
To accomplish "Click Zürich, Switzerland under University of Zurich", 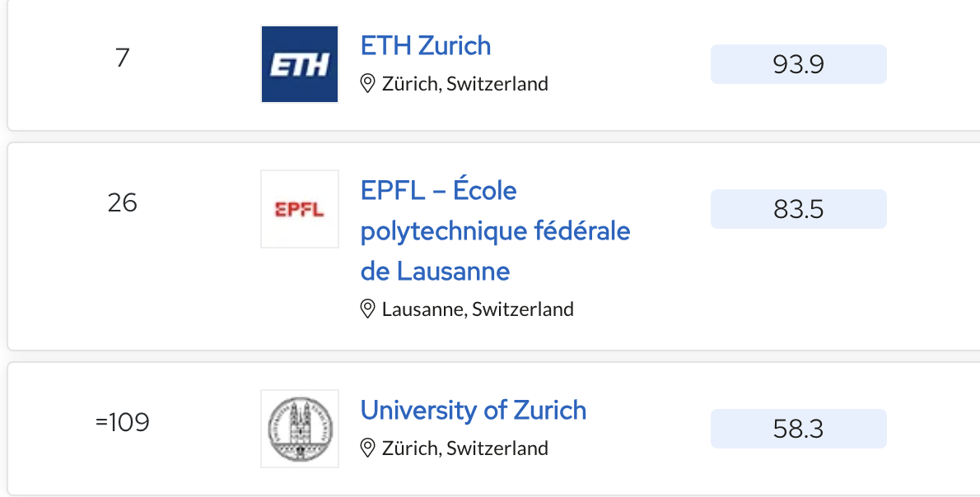I will [x=465, y=448].
